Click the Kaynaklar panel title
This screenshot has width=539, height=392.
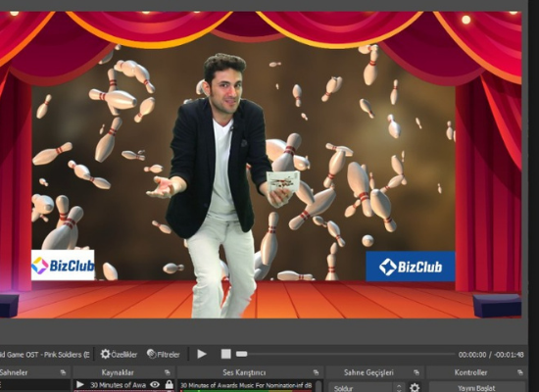[x=118, y=372]
